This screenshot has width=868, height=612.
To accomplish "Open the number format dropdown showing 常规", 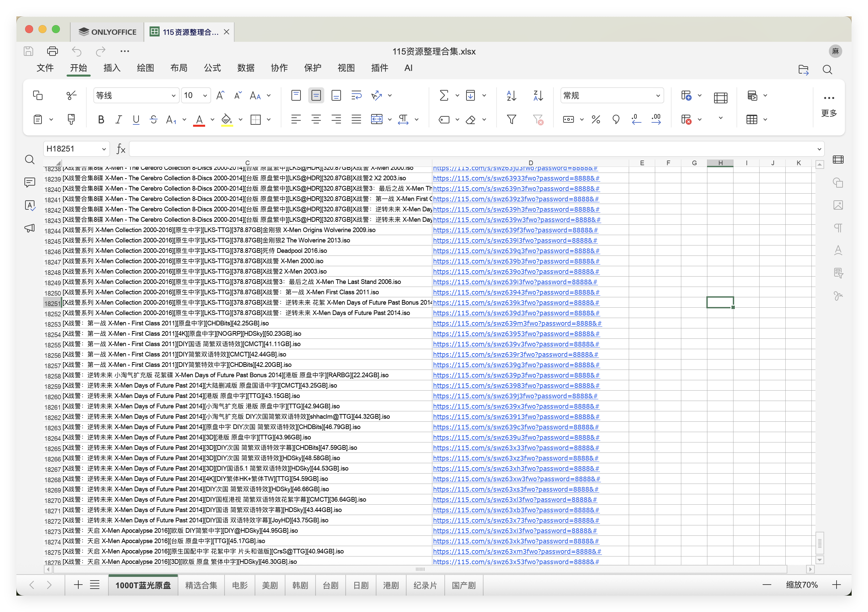I will [x=658, y=96].
